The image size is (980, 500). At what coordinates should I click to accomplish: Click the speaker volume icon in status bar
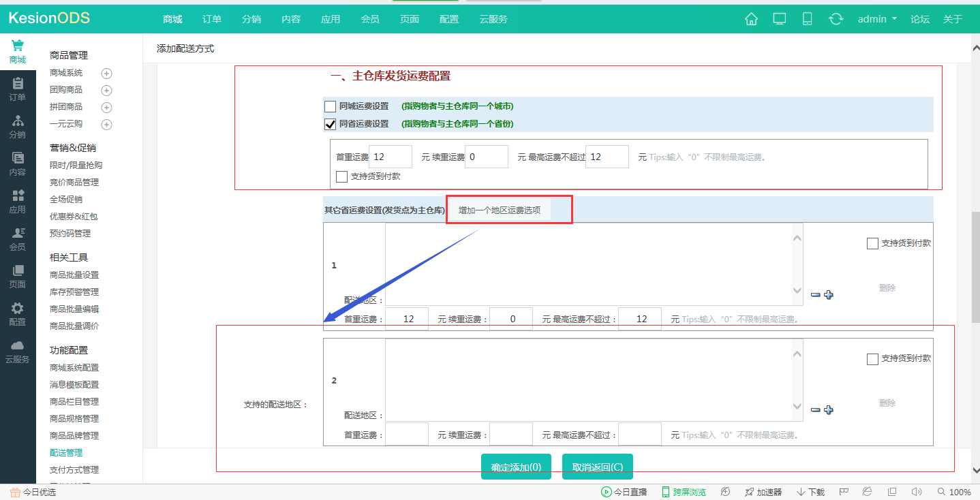pos(917,492)
